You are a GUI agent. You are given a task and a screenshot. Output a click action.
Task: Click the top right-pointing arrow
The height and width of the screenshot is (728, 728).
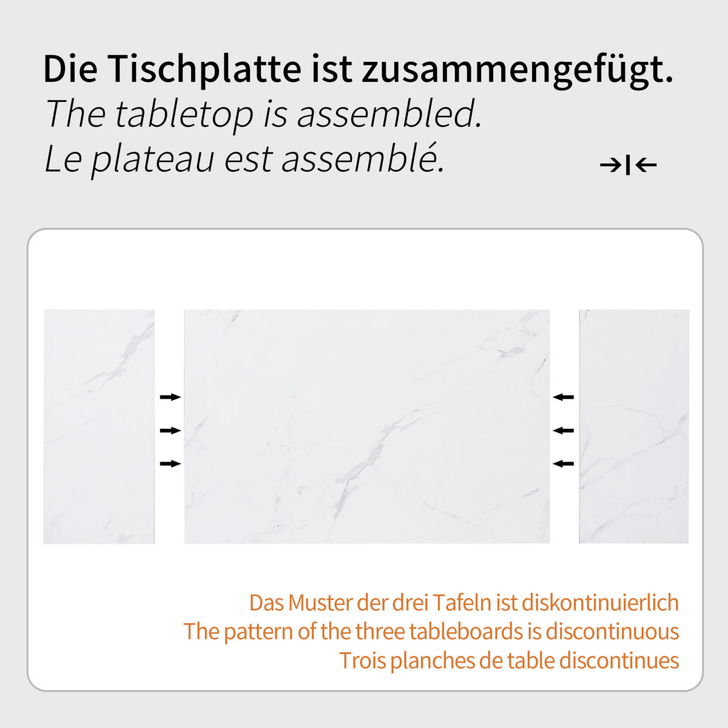pos(170,397)
